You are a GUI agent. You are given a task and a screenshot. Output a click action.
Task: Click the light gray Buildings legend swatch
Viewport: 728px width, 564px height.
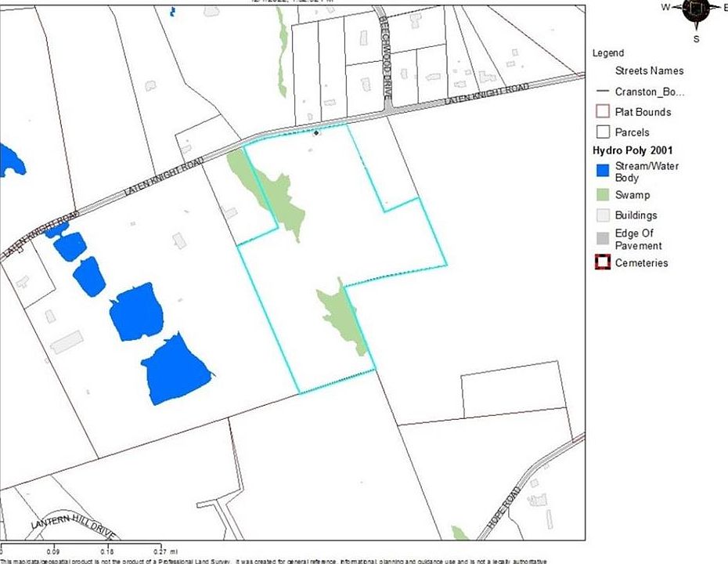pyautogui.click(x=603, y=215)
